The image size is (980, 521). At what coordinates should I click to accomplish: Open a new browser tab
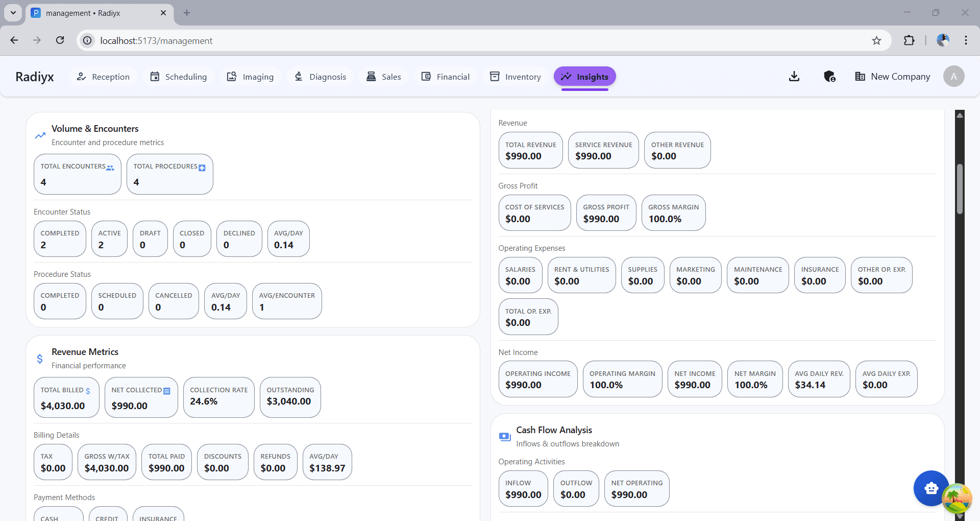pos(187,13)
